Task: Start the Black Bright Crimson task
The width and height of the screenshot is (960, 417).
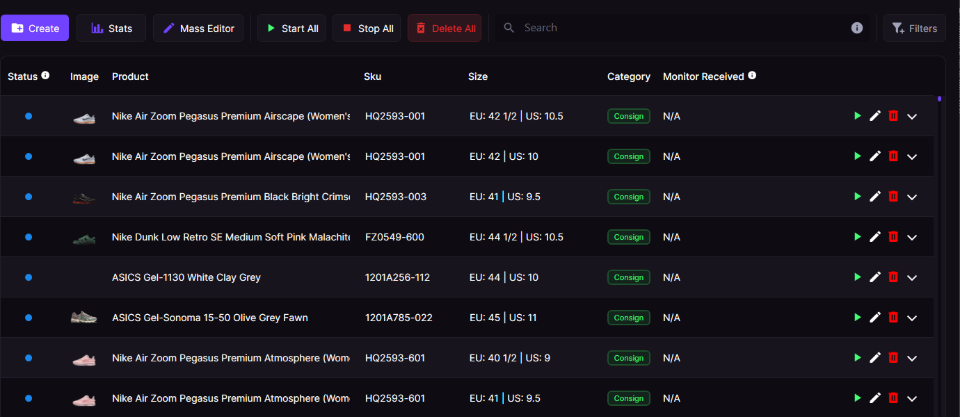Action: (857, 196)
